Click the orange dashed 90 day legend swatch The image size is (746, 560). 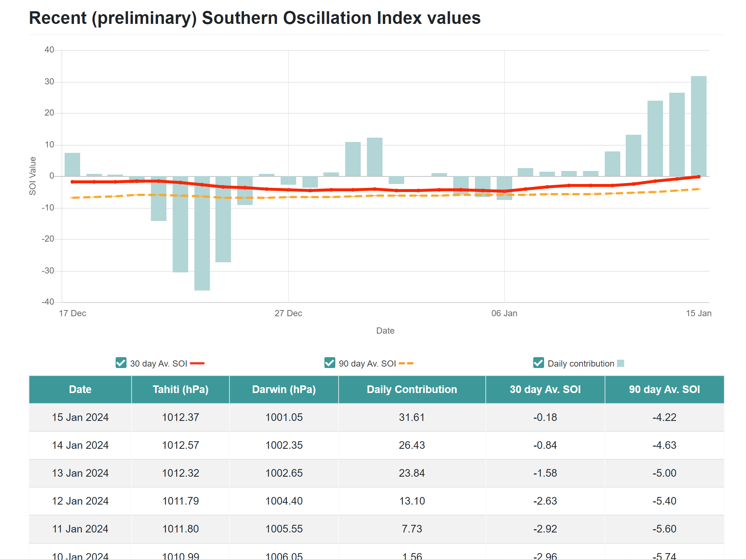point(406,363)
